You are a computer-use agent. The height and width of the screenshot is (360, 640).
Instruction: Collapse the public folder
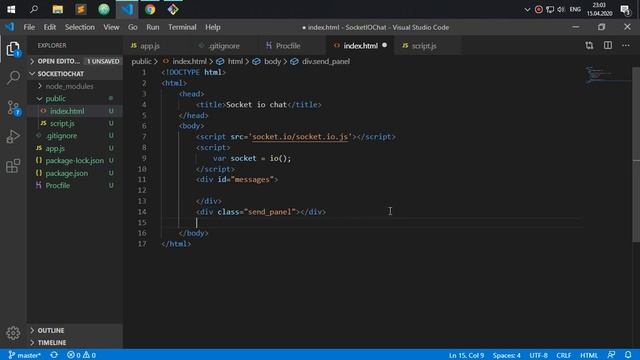tap(75, 99)
